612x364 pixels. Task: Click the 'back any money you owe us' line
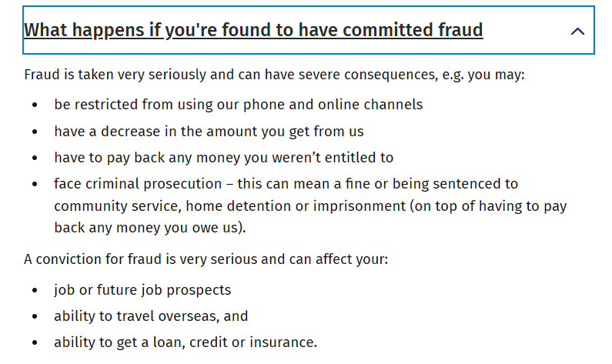point(150,228)
